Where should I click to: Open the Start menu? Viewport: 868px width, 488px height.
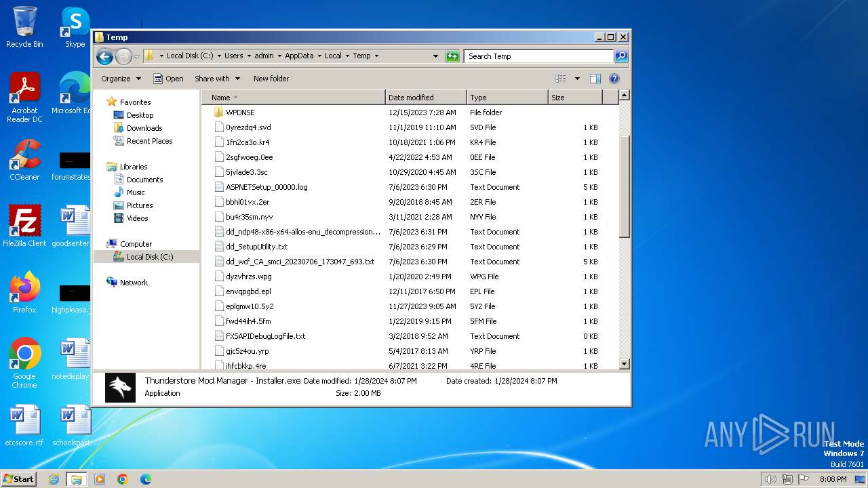(x=19, y=479)
